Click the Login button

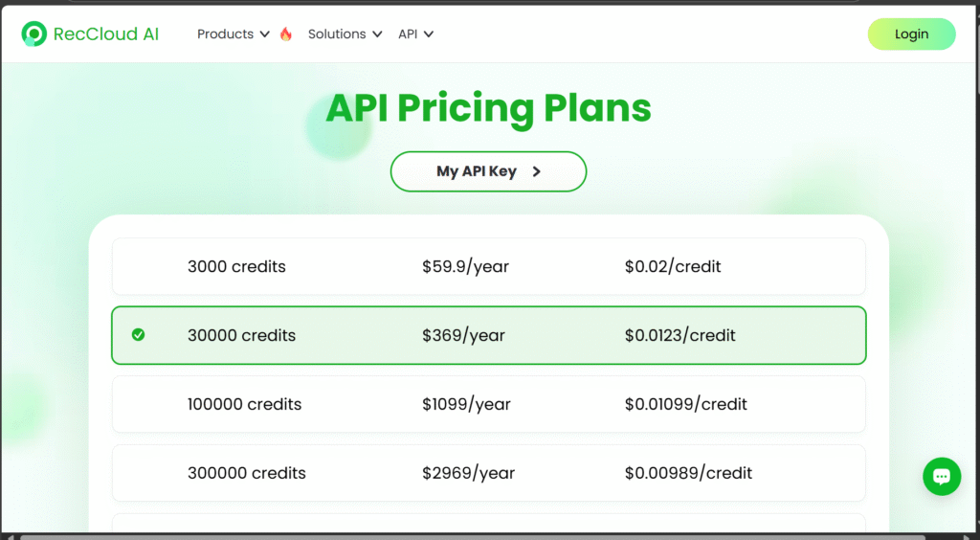pos(911,34)
